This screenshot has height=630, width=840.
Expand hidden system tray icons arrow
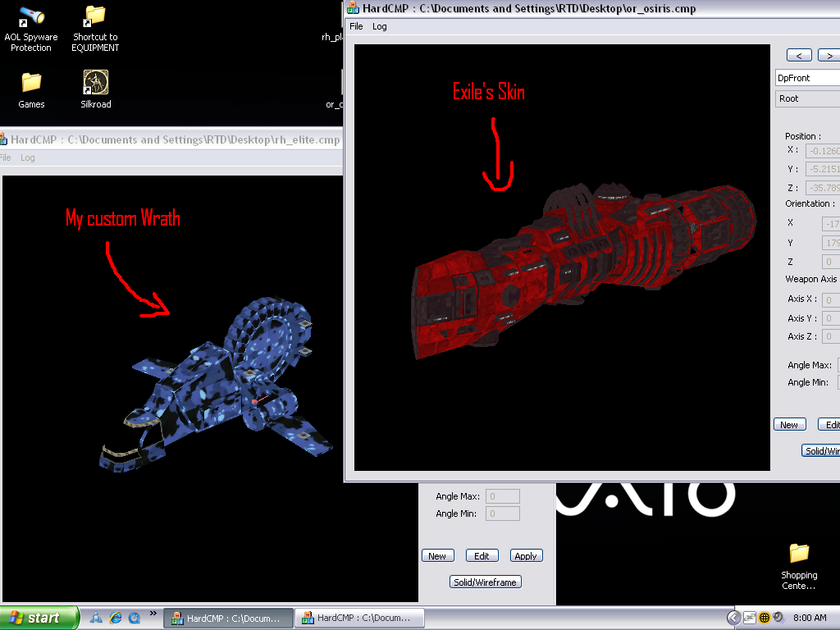coord(734,618)
